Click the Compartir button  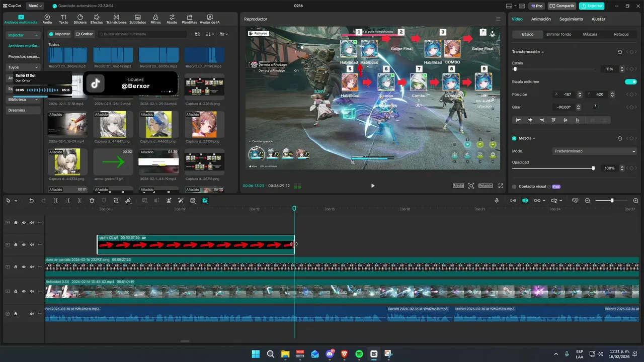(562, 6)
